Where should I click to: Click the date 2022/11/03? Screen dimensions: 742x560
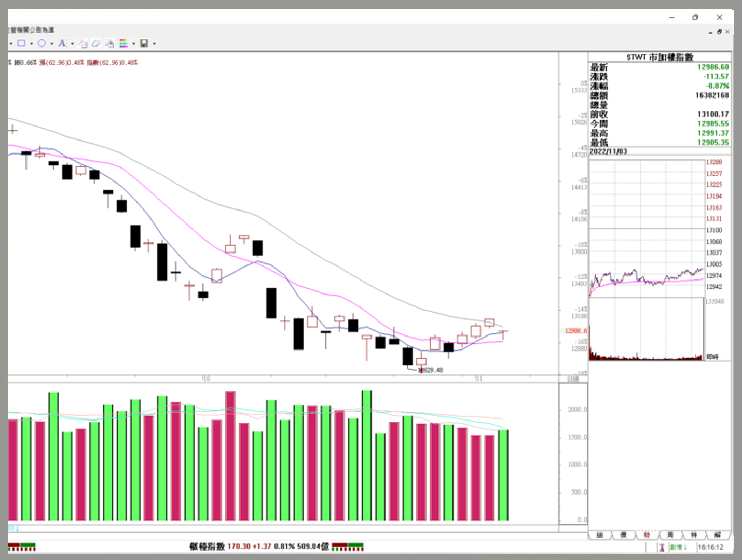[608, 152]
